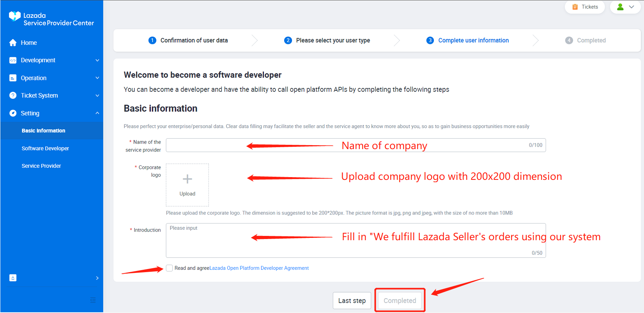Click the Name of the service provider field

point(356,145)
